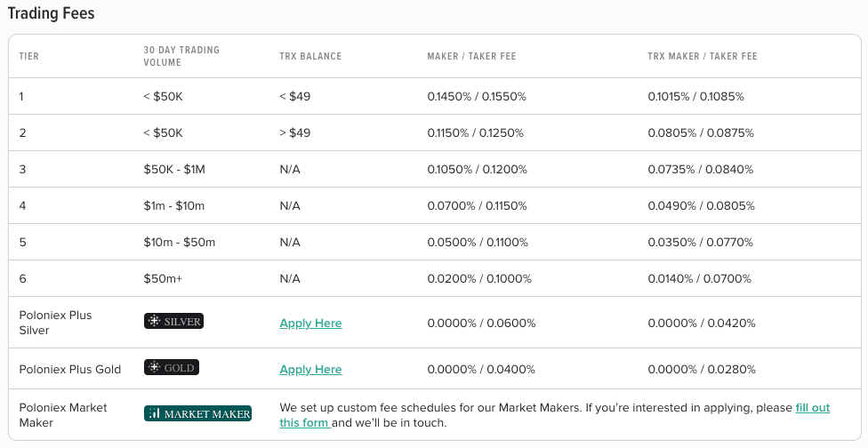The image size is (868, 448).
Task: Click the '$10m - $50m' volume cell
Action: [x=180, y=243]
